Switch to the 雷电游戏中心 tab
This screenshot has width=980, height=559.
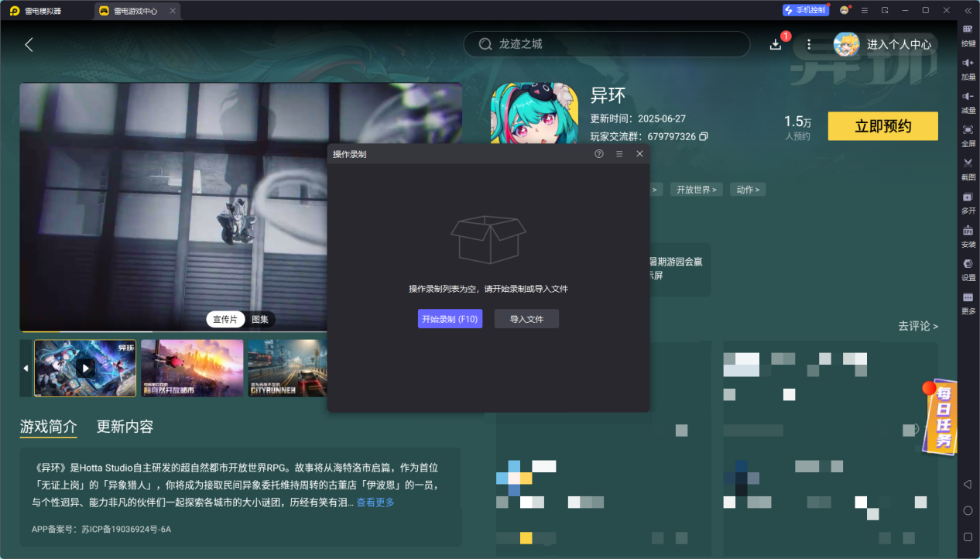[x=135, y=11]
